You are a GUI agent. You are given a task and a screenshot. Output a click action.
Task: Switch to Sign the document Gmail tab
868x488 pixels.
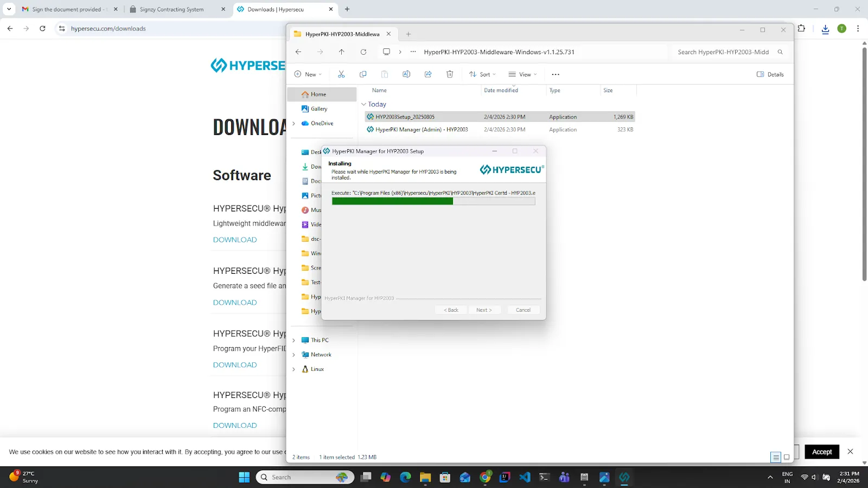69,9
